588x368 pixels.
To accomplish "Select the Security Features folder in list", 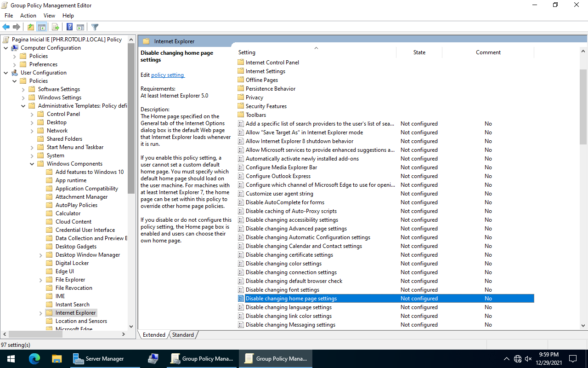I will 266,106.
